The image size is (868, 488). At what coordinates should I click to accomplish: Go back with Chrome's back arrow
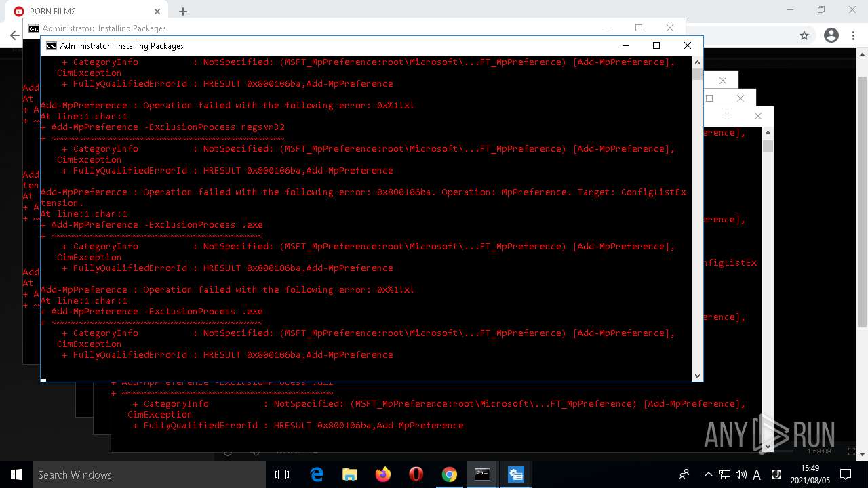(x=14, y=35)
